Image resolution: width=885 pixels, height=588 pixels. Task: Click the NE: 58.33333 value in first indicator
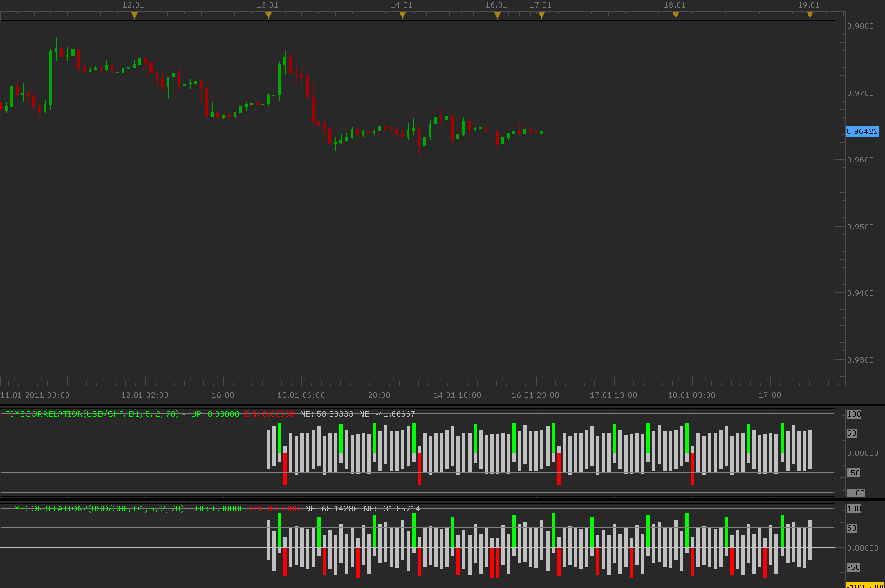tap(326, 414)
